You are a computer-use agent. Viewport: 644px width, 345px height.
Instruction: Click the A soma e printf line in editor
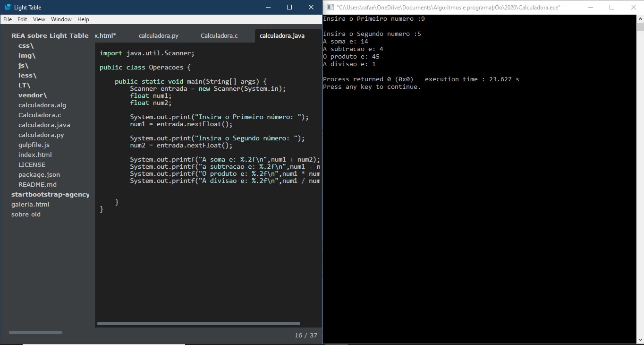point(225,159)
